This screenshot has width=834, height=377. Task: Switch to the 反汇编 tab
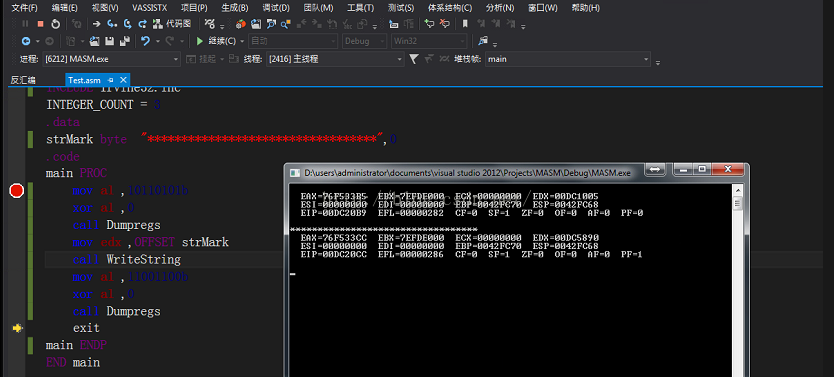point(23,80)
